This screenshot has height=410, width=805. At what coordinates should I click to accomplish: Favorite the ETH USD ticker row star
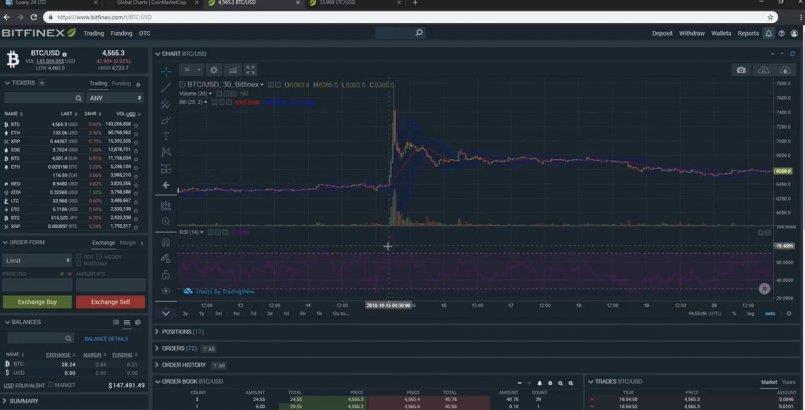click(137, 133)
